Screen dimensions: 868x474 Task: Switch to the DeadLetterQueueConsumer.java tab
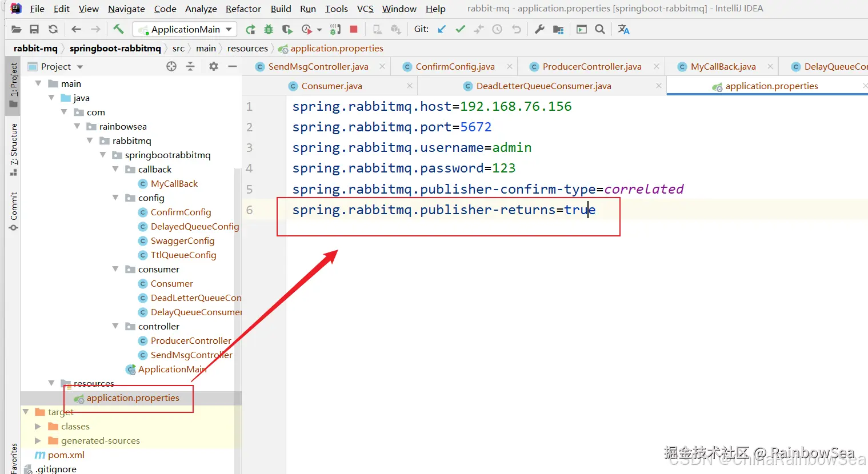(543, 86)
